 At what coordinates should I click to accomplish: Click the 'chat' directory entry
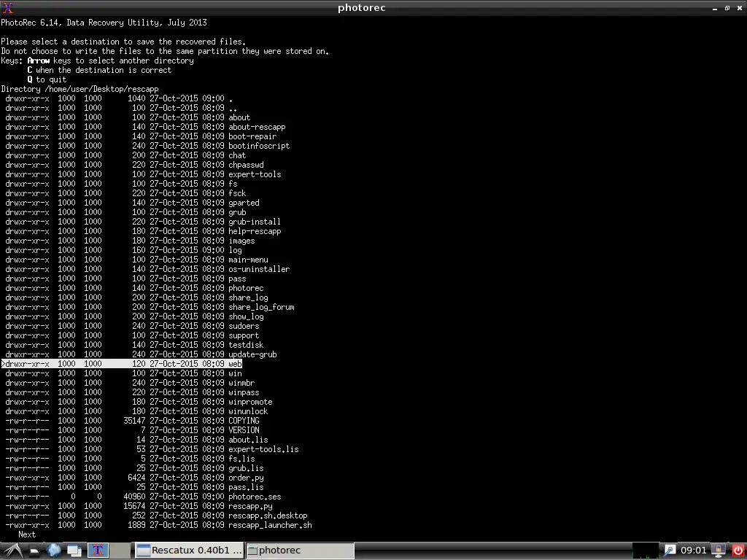pyautogui.click(x=125, y=155)
